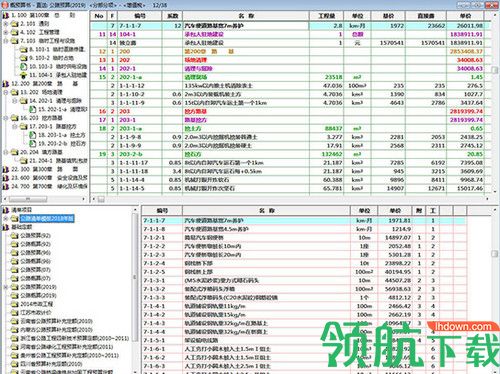Select upper table row code 104-1

(128, 34)
